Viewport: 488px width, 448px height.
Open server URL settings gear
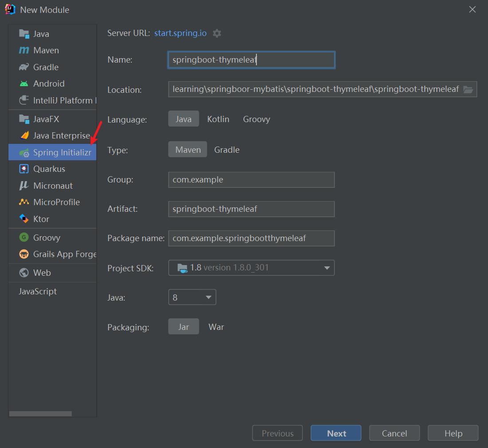217,33
